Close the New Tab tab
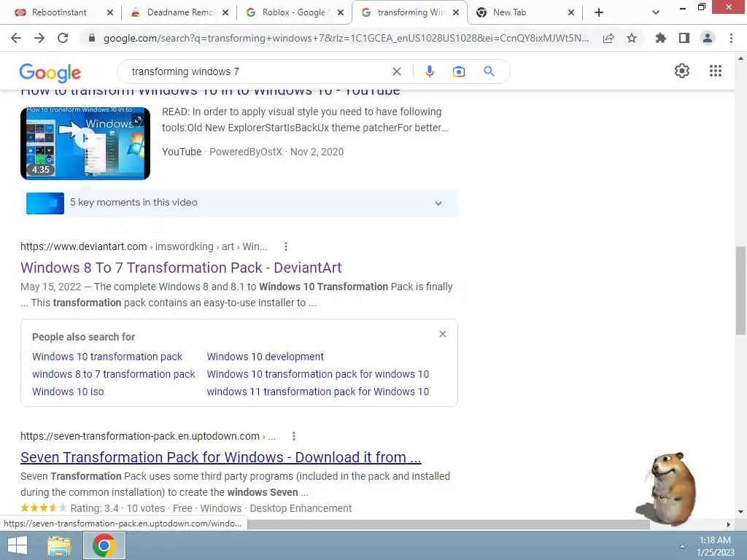This screenshot has height=560, width=747. 571,13
